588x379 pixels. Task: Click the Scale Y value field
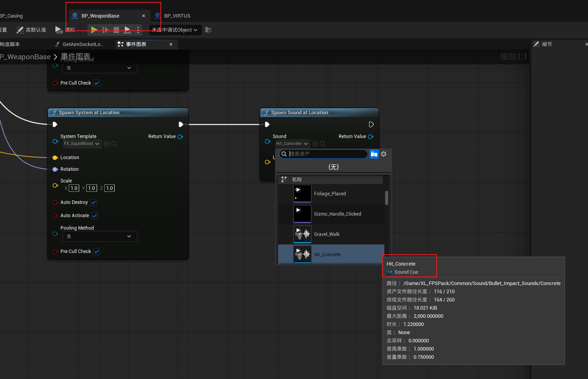92,188
